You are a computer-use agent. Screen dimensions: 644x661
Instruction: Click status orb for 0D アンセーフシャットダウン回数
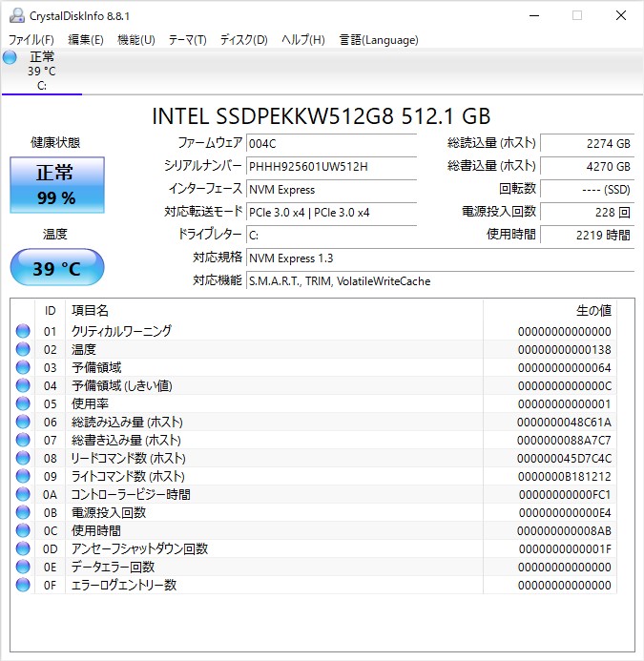[23, 548]
